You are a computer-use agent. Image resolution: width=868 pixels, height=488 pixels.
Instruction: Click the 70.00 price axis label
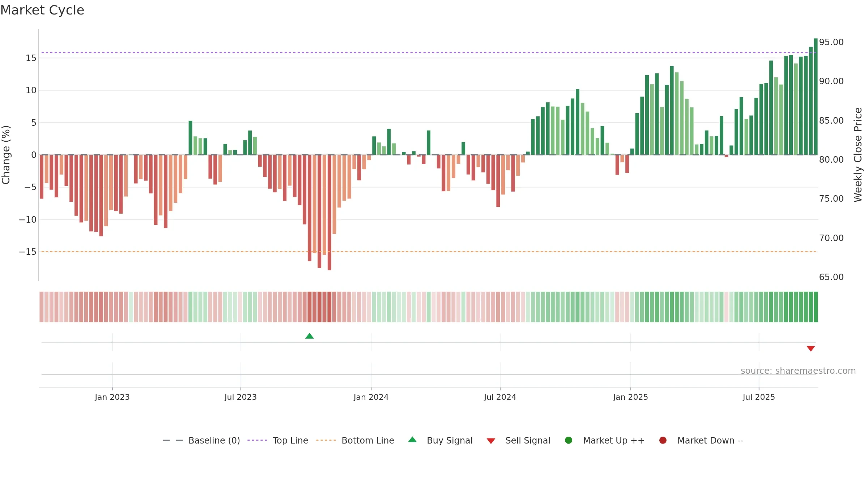coord(831,238)
